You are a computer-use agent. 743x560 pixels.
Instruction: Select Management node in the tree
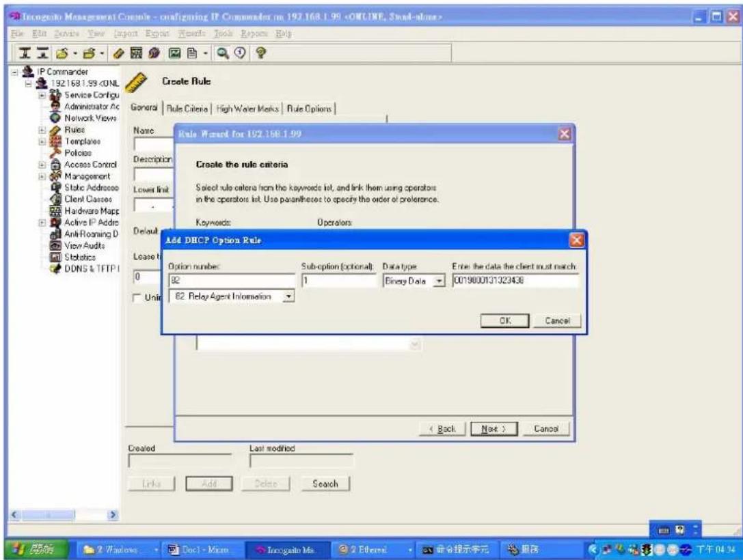pos(87,176)
